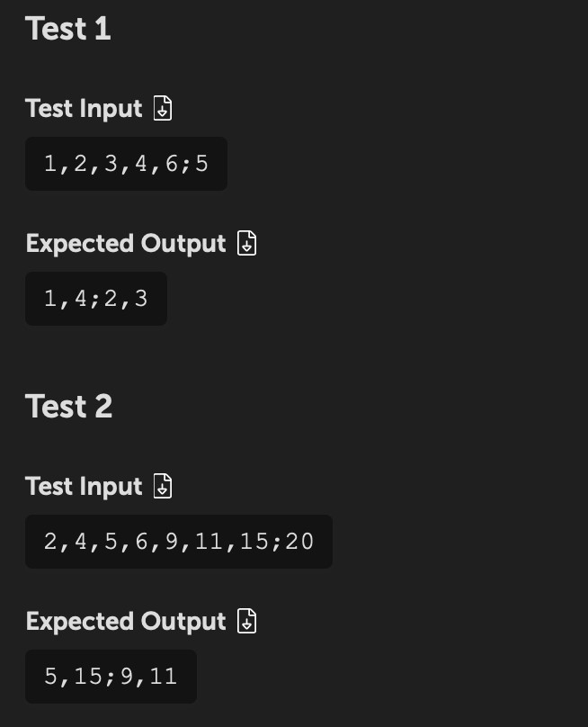The height and width of the screenshot is (727, 588).
Task: Click the Test Input label under Test 2
Action: coord(83,487)
